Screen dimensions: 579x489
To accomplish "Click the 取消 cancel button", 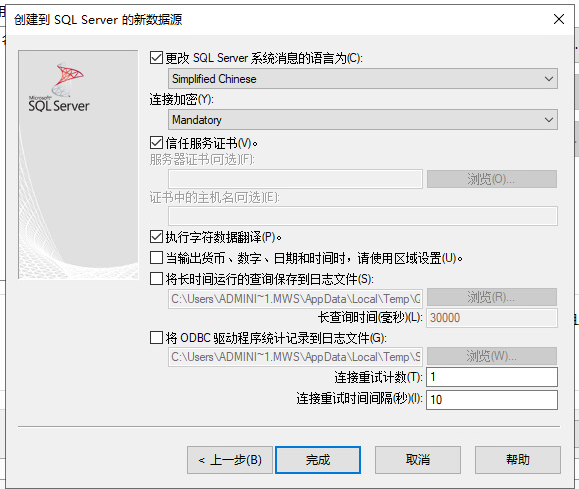I will click(x=418, y=460).
